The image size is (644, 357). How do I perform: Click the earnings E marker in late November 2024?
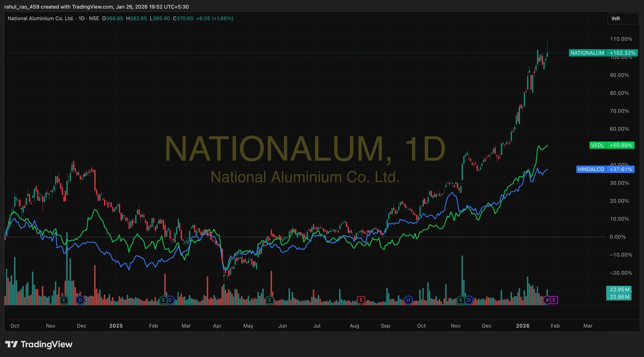coord(64,300)
